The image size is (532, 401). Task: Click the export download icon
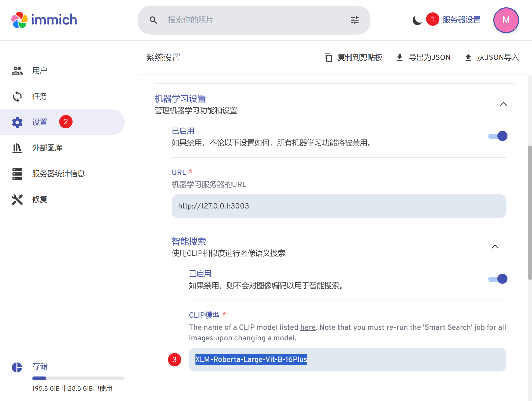click(x=400, y=58)
